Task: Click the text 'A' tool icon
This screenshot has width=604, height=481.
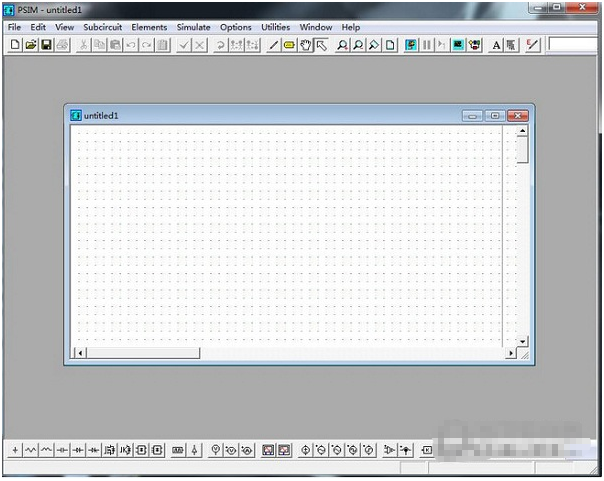Action: (x=495, y=45)
